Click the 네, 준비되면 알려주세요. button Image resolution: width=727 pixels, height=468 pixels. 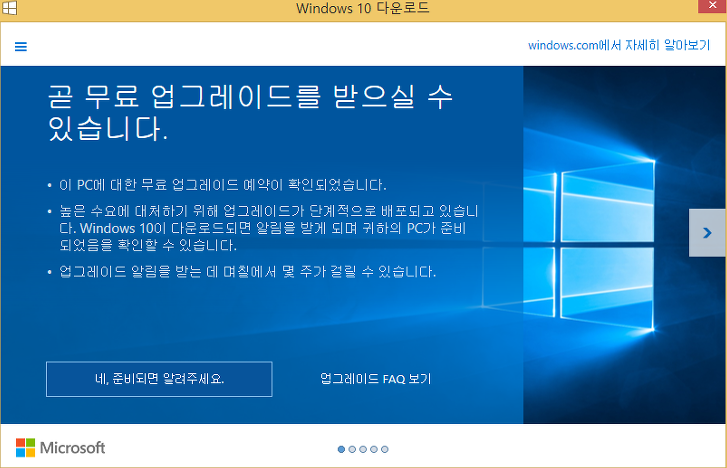(159, 379)
